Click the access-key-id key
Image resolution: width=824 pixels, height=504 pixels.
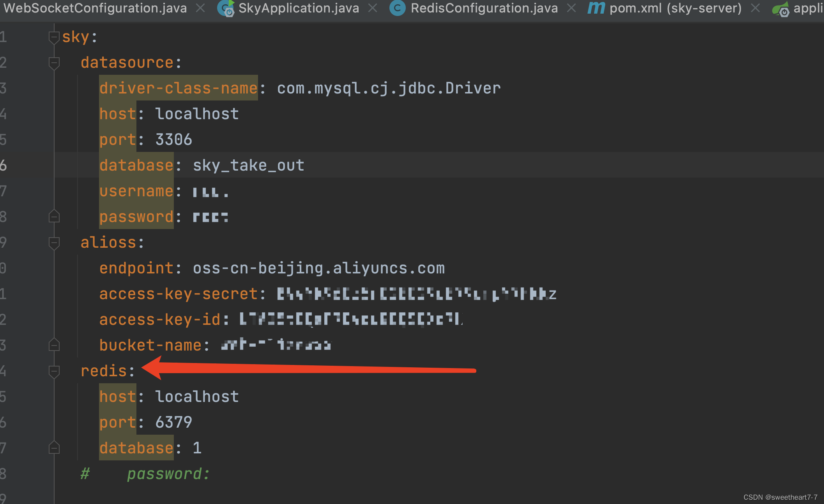(x=160, y=320)
